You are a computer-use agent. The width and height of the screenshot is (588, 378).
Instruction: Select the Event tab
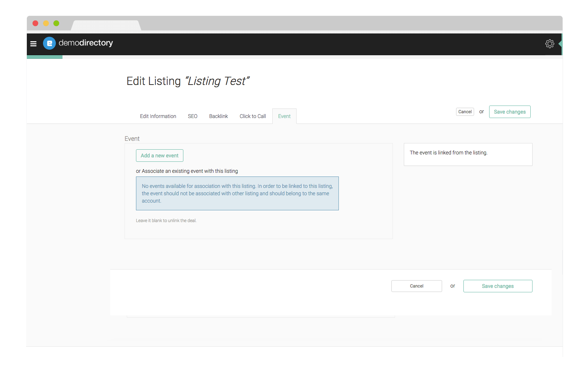284,116
